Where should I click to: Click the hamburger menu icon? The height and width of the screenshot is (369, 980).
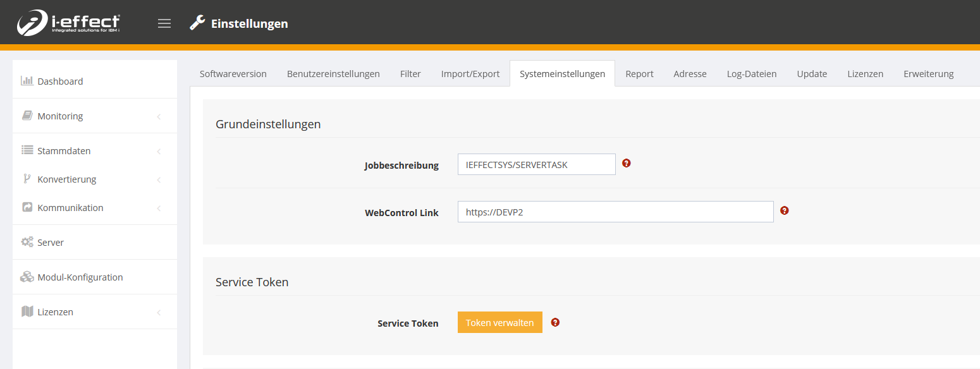tap(164, 23)
